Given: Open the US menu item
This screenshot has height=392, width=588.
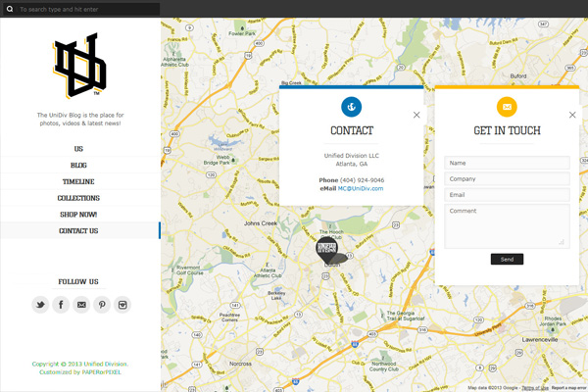Looking at the screenshot, I should (x=78, y=149).
